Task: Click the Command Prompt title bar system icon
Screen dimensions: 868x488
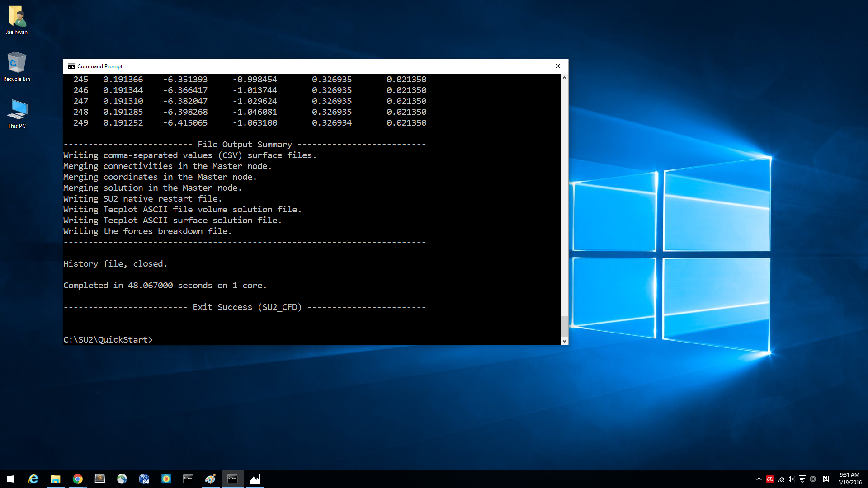Action: coord(71,66)
